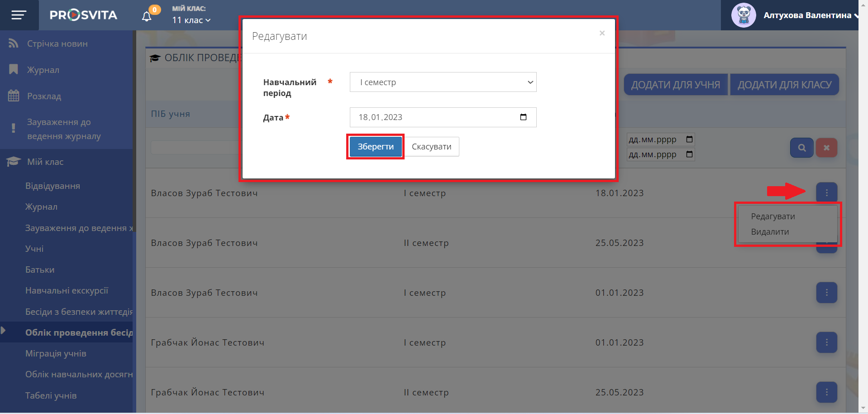Click the Скасувати button

click(x=431, y=147)
